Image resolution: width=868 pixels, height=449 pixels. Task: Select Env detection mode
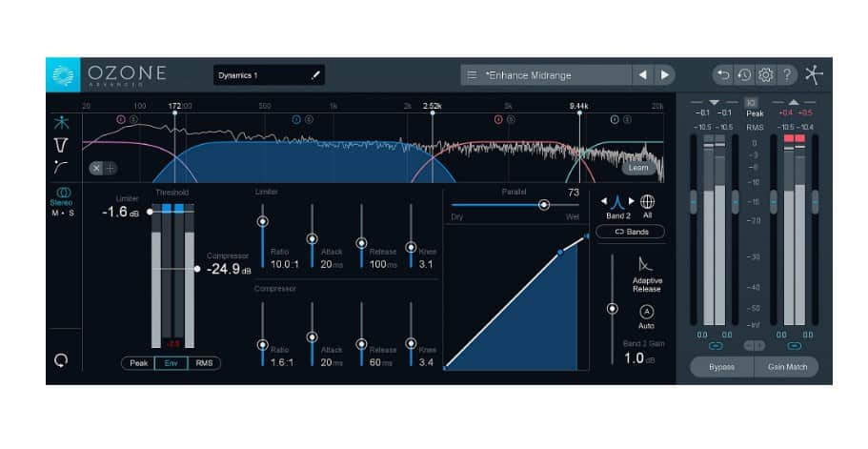[x=172, y=363]
